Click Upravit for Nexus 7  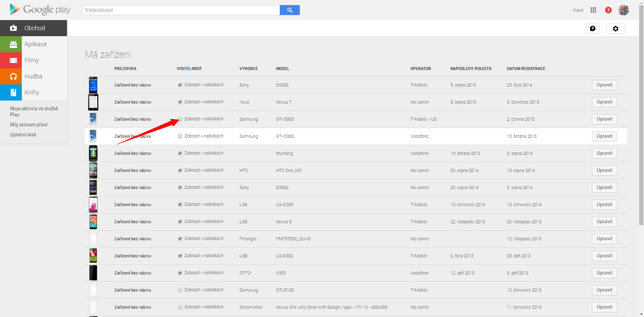point(604,102)
